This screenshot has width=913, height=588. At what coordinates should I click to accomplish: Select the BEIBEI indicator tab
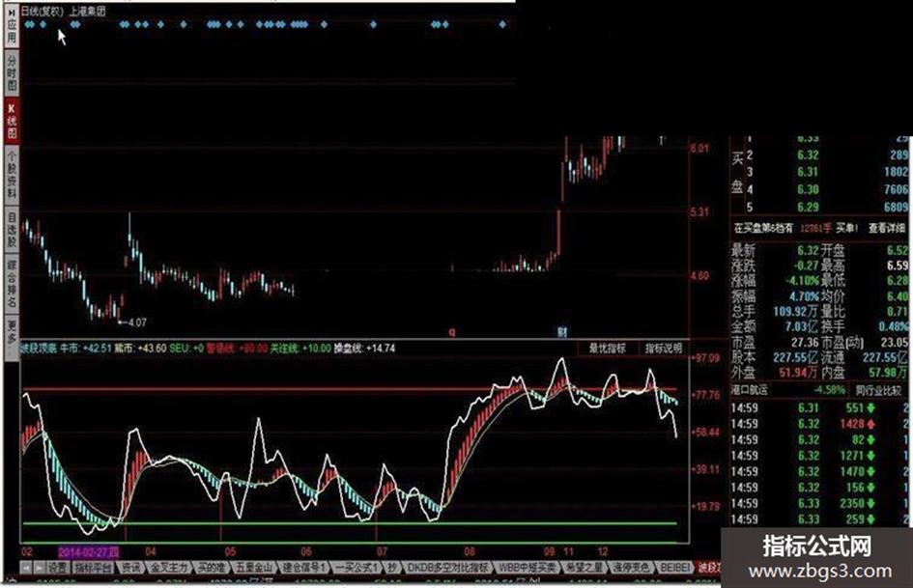674,567
